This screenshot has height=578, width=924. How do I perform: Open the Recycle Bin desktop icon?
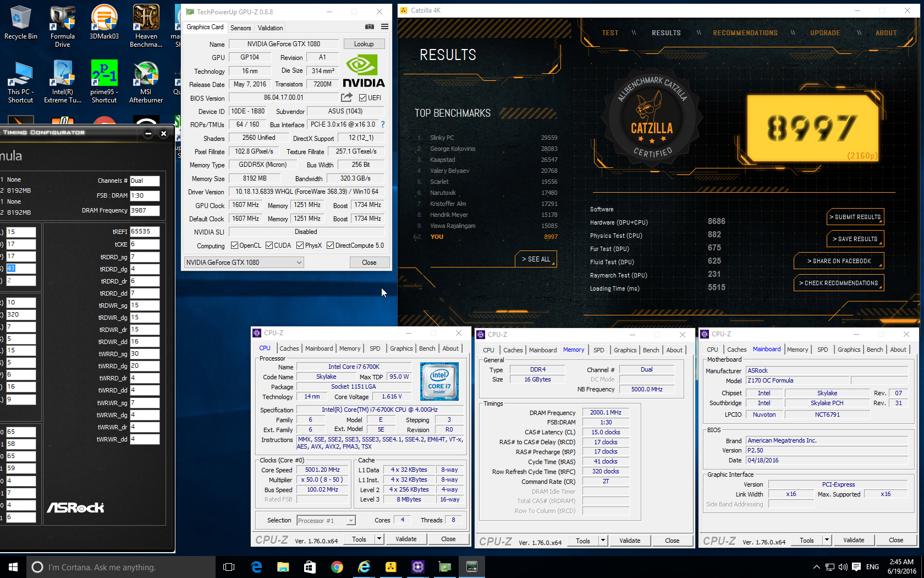point(21,23)
